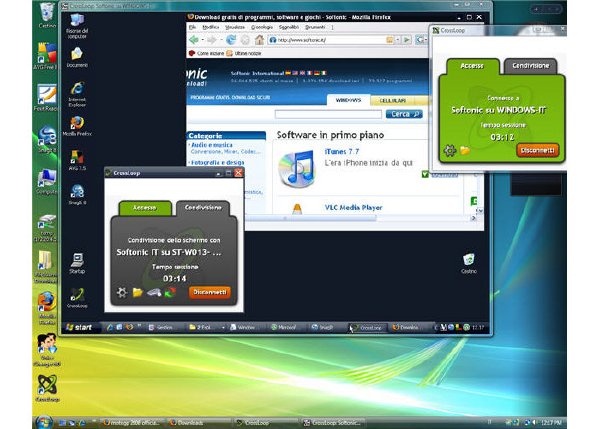Click remote desktop Mozilla Firefox icon
This screenshot has width=600, height=429.
[x=77, y=126]
